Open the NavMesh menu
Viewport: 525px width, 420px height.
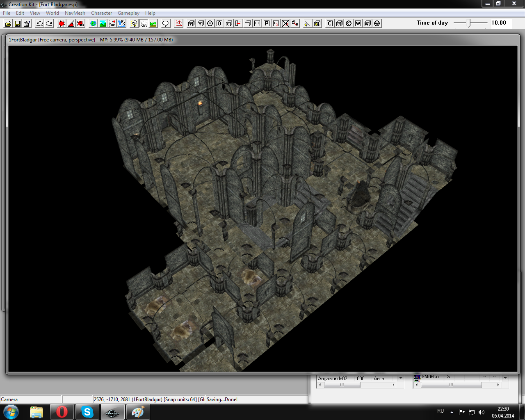[x=75, y=13]
